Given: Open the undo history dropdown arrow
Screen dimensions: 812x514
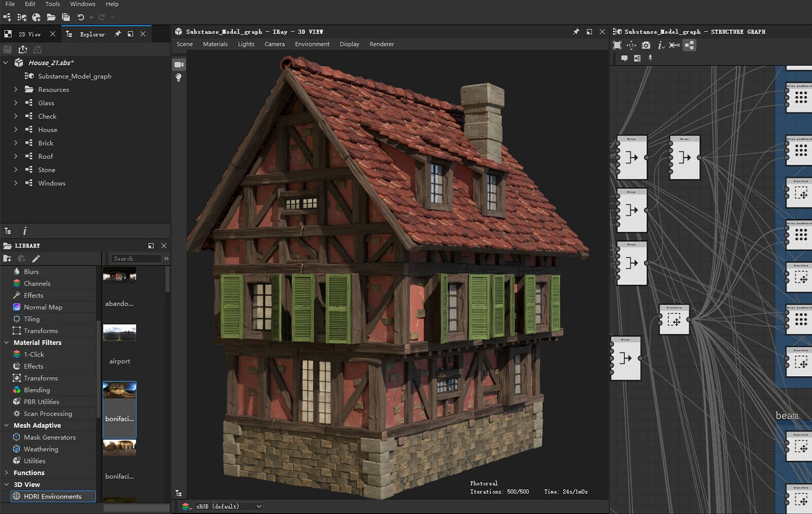Looking at the screenshot, I should (x=91, y=17).
